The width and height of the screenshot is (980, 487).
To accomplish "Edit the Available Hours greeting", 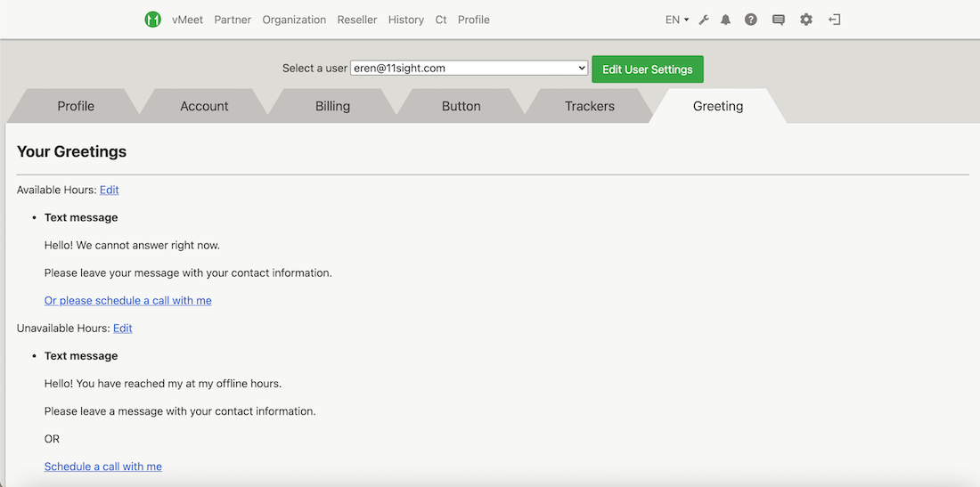I will pos(110,190).
